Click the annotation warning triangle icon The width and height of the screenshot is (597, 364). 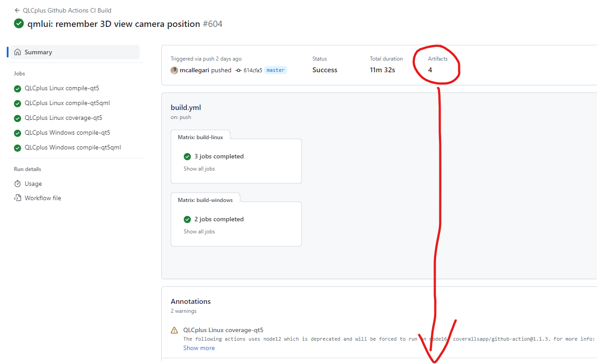pos(174,330)
